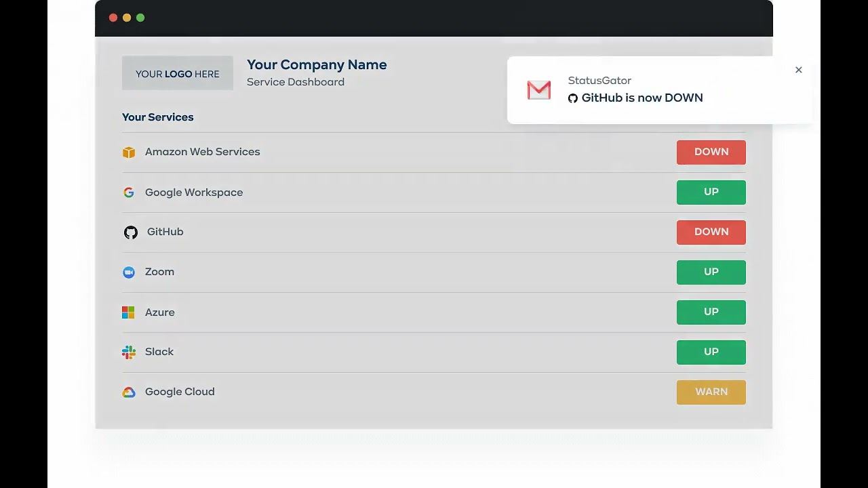Select the Zoom service name
The height and width of the screenshot is (488, 868).
(160, 272)
